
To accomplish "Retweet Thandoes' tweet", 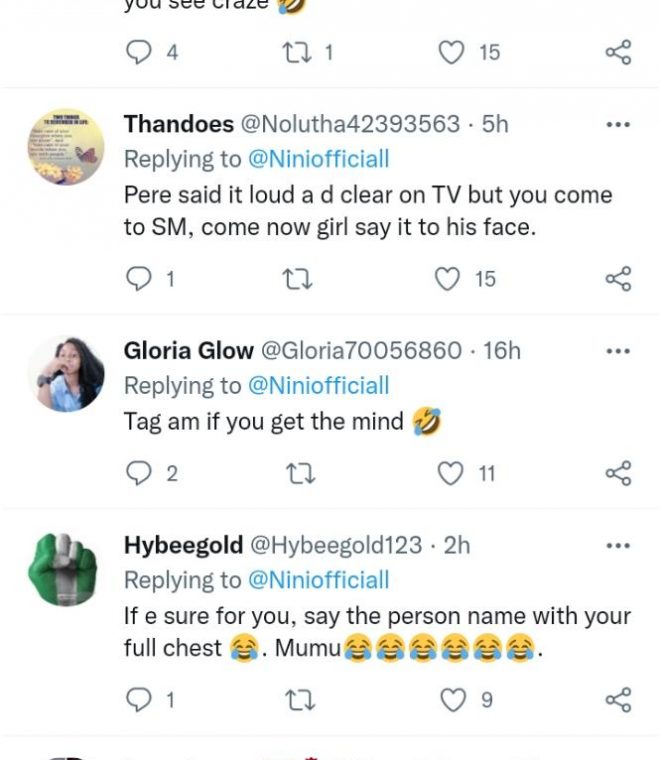I will 296,279.
